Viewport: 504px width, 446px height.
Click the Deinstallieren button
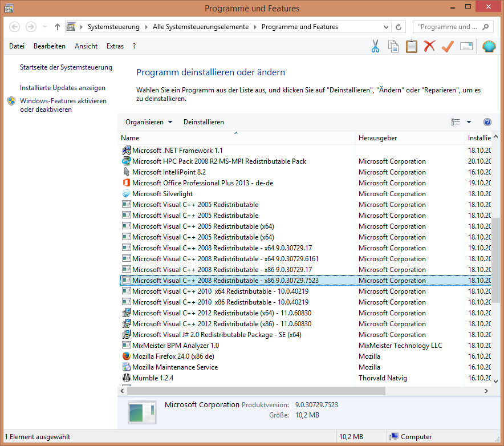(x=204, y=122)
